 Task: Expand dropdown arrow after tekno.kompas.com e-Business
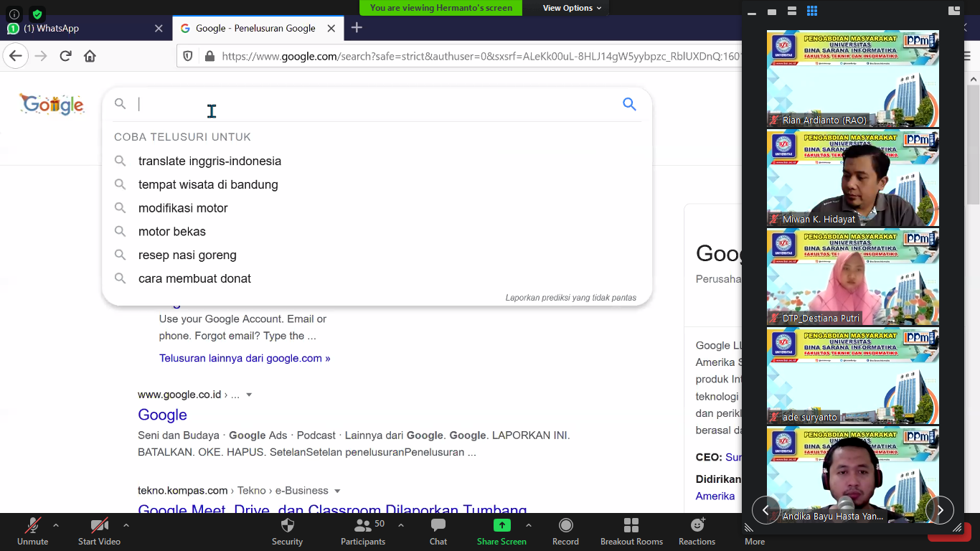pos(337,491)
